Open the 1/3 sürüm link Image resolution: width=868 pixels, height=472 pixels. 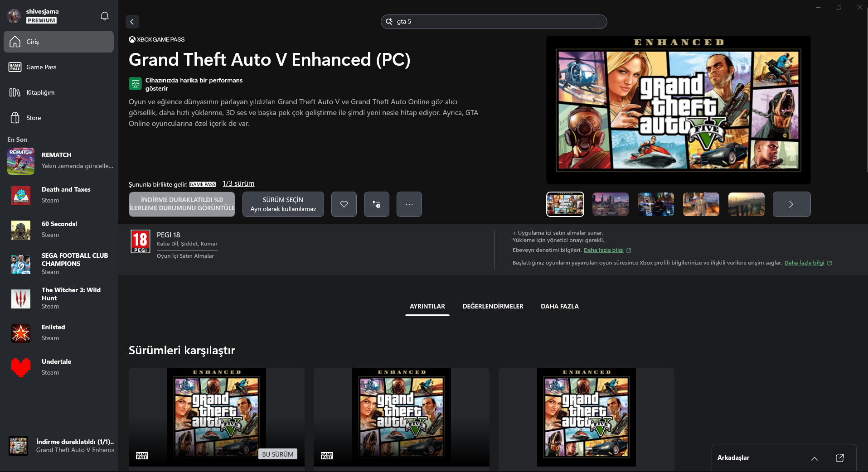coord(238,183)
